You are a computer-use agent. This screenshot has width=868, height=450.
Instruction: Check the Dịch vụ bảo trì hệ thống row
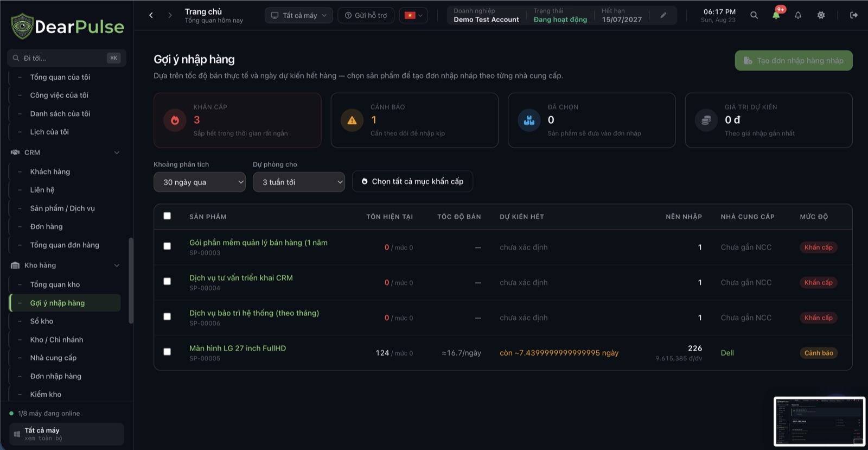167,317
